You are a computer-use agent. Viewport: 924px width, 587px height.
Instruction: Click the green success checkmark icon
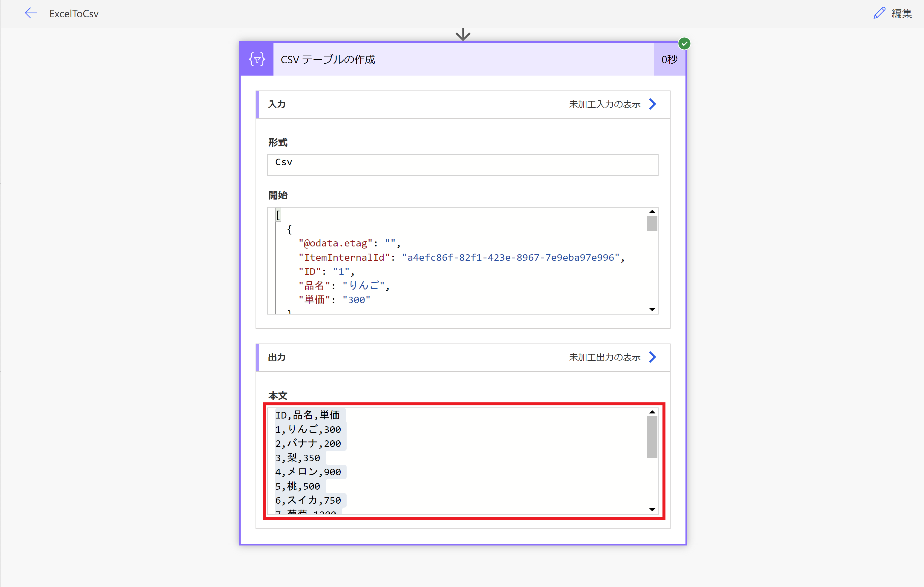click(684, 43)
